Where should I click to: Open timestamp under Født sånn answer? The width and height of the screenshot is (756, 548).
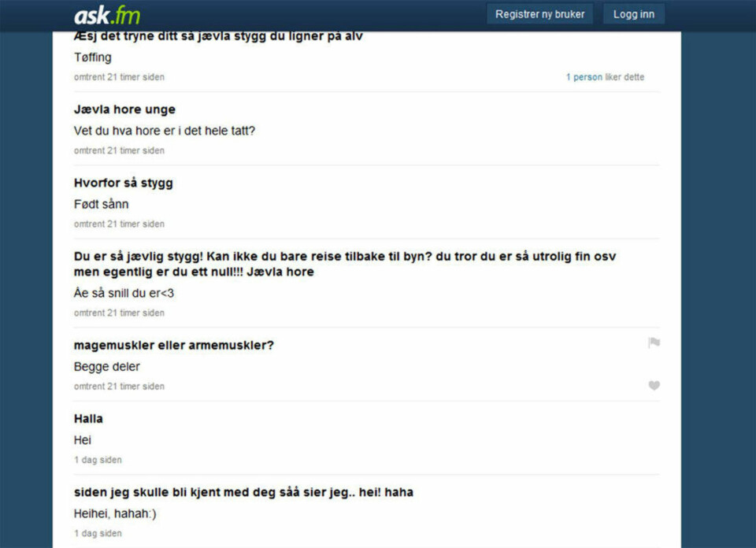pyautogui.click(x=119, y=224)
